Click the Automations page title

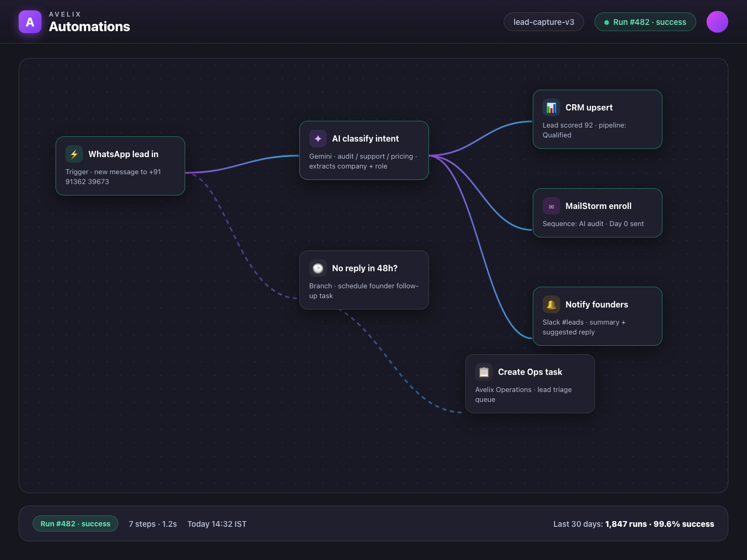(x=89, y=26)
